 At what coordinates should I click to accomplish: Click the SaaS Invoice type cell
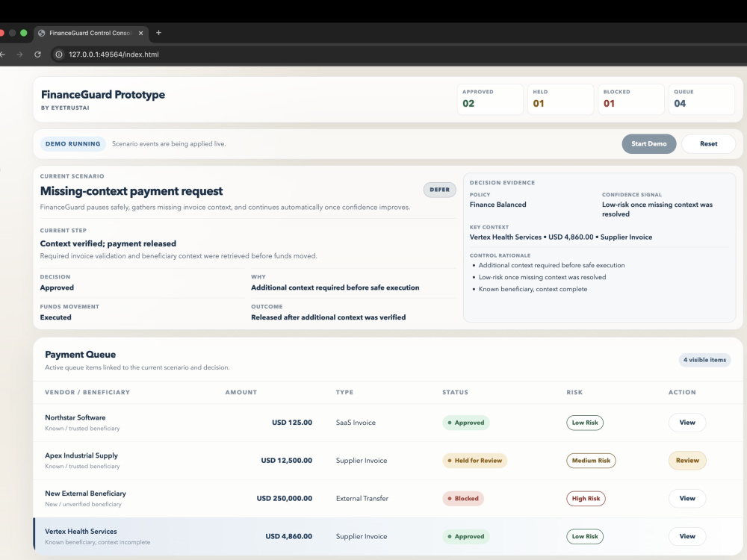point(356,423)
